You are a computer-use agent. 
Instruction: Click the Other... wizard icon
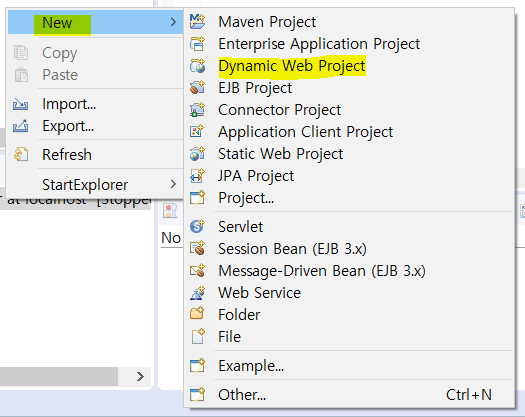pyautogui.click(x=197, y=395)
